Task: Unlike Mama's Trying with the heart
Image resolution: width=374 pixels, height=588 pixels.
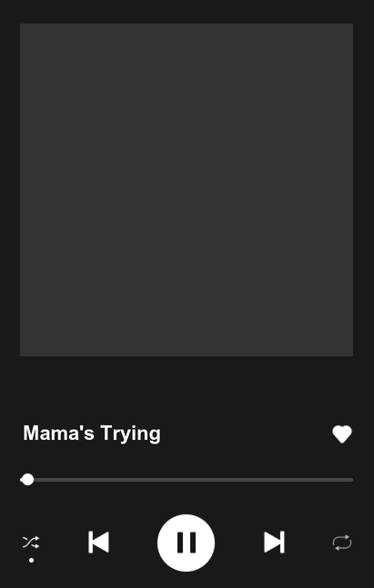Action: [x=342, y=434]
